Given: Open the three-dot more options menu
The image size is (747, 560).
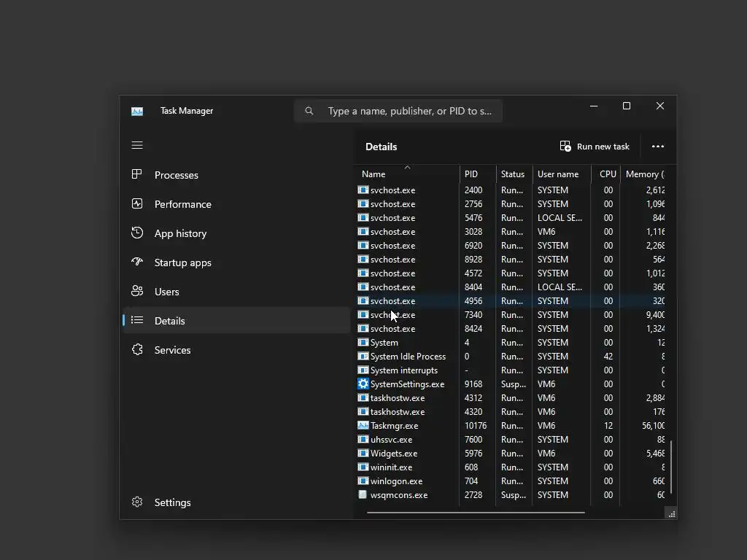Looking at the screenshot, I should click(658, 147).
